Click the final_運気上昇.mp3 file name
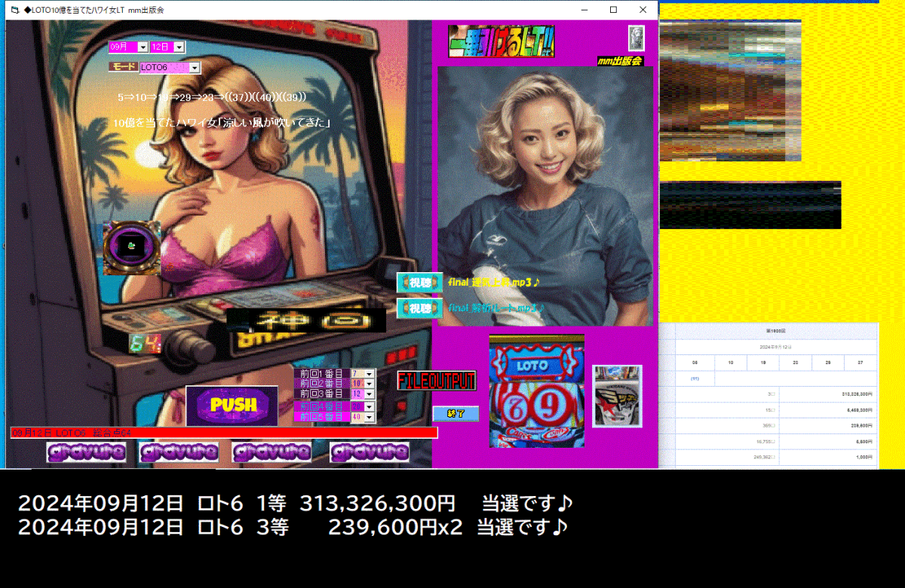Viewport: 905px width, 588px height. (x=494, y=283)
